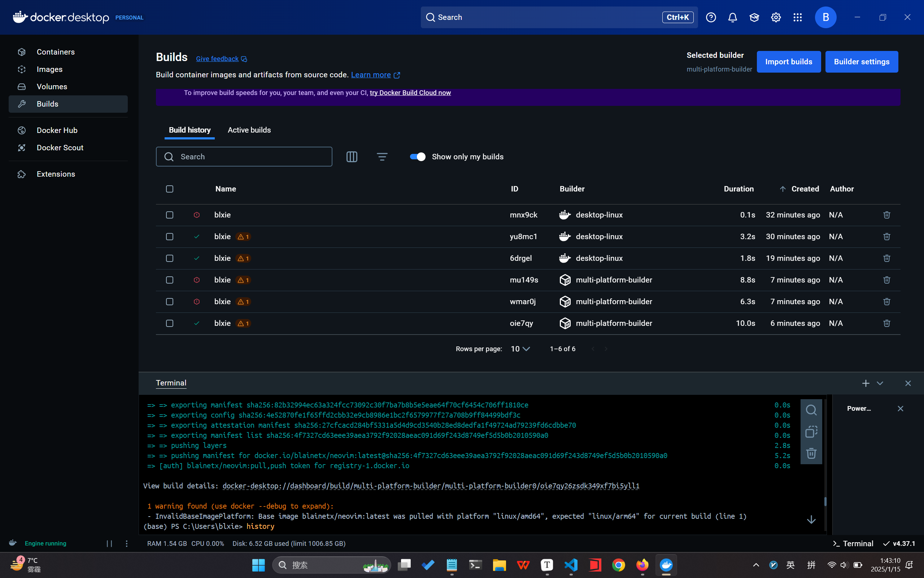Close the PowerShell terminal session tab
The height and width of the screenshot is (578, 924).
(900, 409)
